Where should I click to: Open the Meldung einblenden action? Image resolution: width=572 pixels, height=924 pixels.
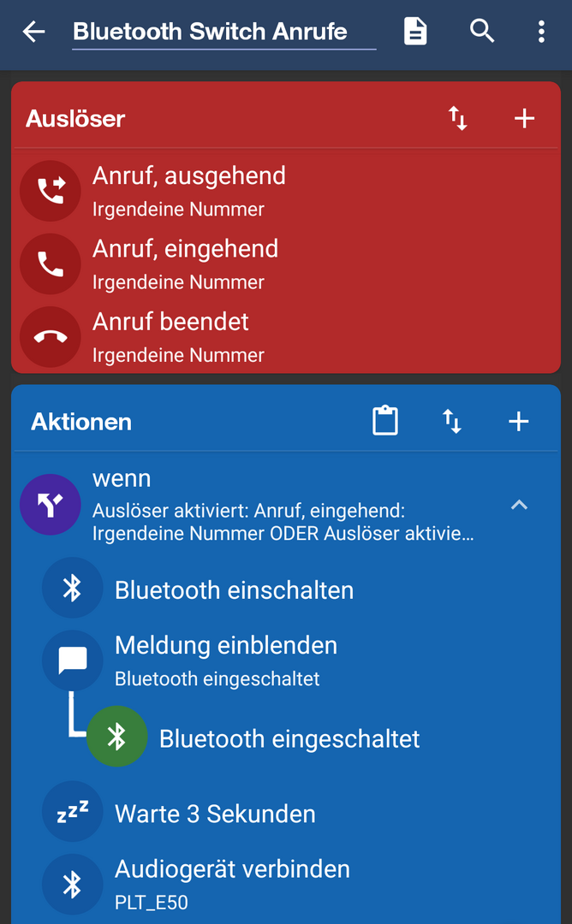(x=226, y=660)
